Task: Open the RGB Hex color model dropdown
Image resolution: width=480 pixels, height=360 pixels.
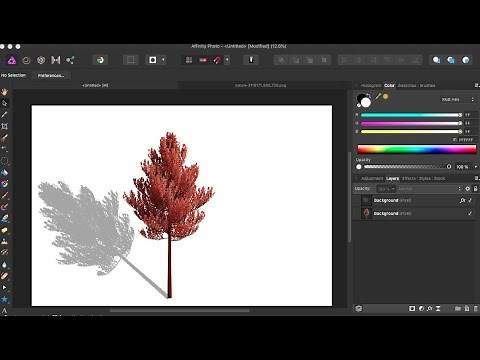Action: pos(458,99)
